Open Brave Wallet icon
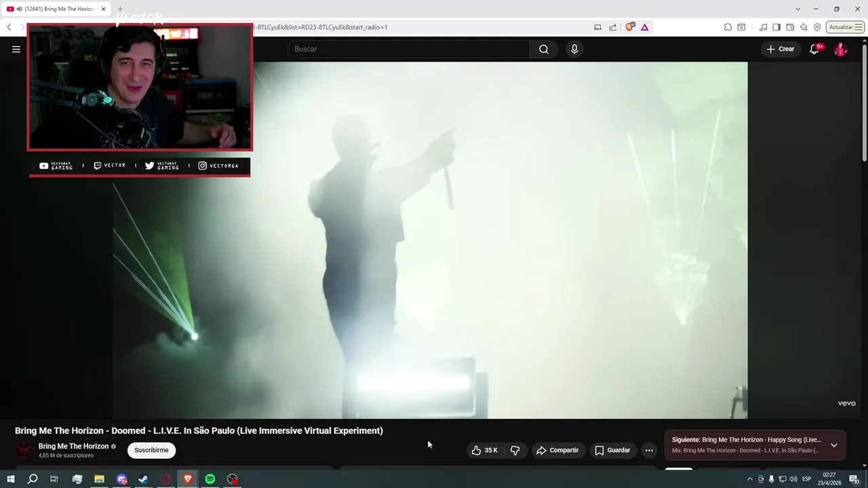 [790, 27]
